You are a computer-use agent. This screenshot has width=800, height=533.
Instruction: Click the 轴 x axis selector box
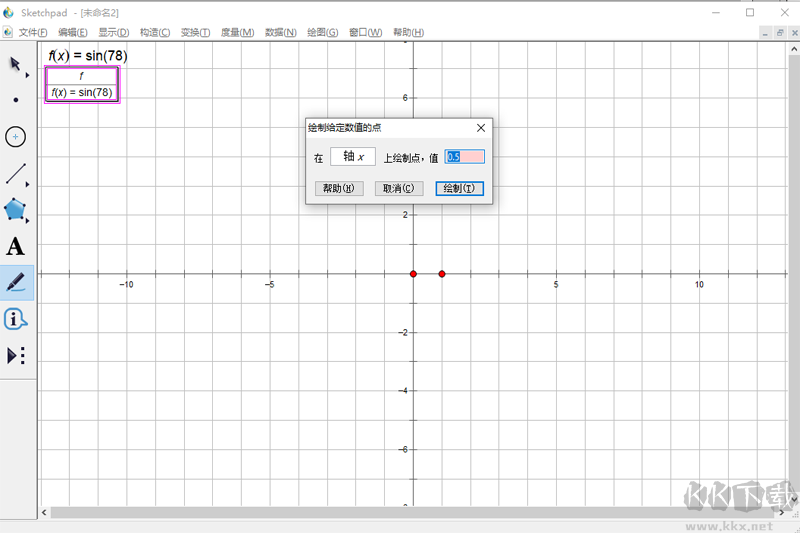coord(353,157)
